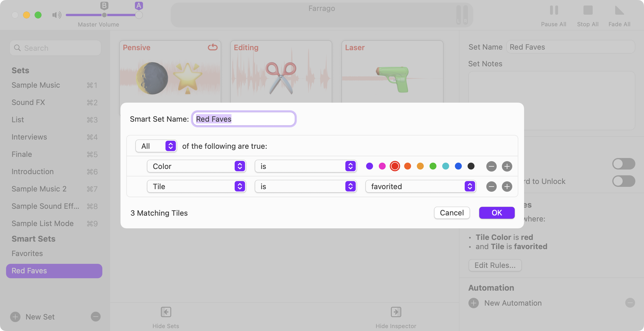Toggle the loop icon on Pensive tile

(x=213, y=47)
